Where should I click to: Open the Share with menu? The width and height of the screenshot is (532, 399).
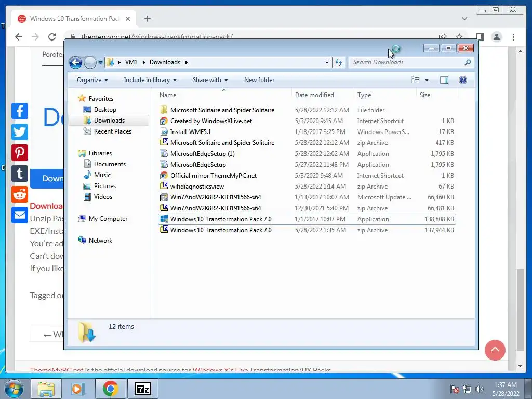tap(210, 80)
